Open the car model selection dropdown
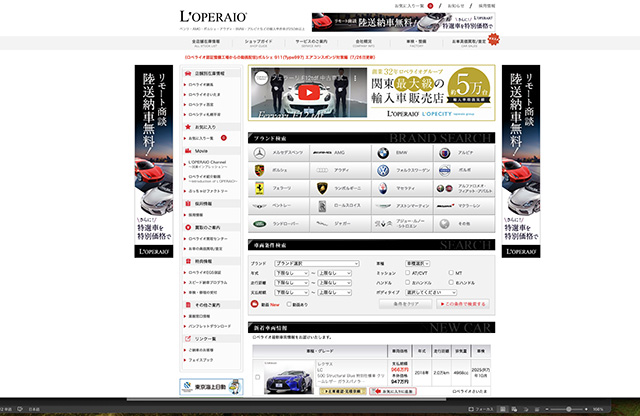Image resolution: width=640 pixels, height=416 pixels. click(x=417, y=263)
